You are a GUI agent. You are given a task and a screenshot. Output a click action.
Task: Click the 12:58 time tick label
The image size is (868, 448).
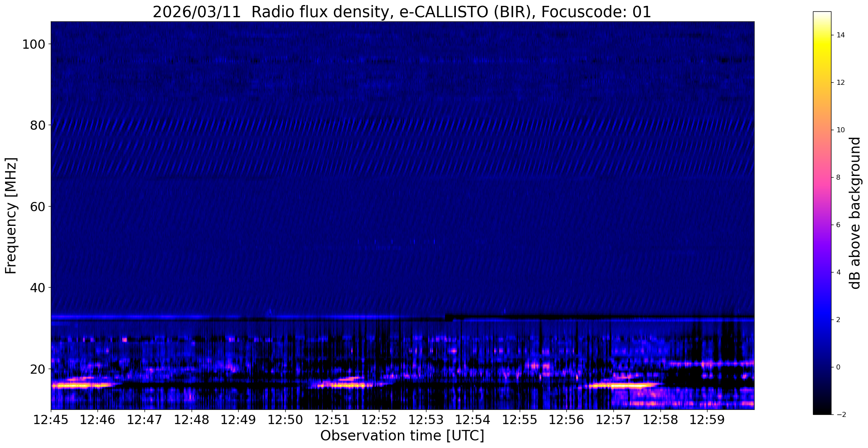coord(660,419)
